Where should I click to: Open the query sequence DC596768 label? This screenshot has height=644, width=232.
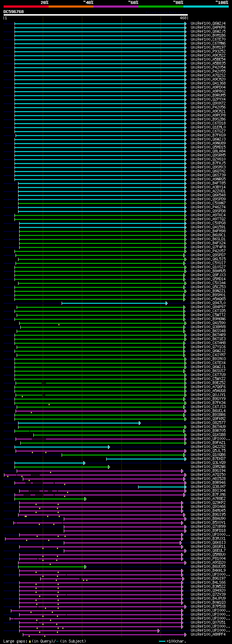(14, 12)
